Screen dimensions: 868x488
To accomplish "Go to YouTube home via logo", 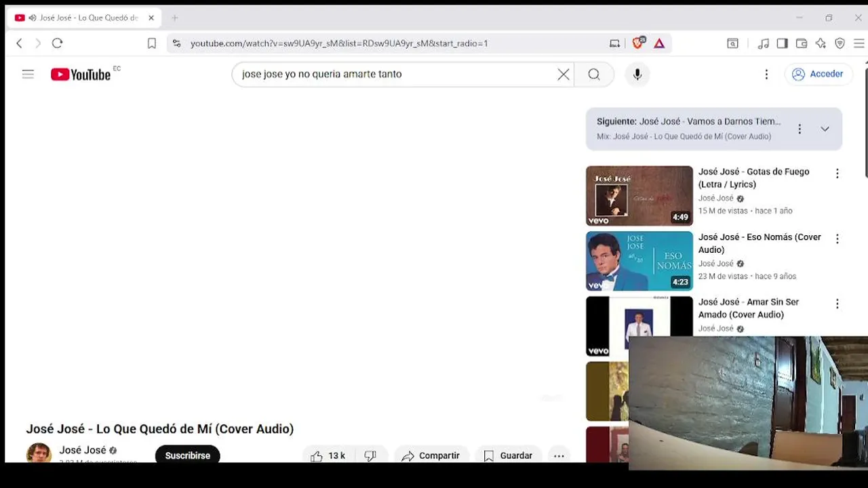I will tap(81, 75).
